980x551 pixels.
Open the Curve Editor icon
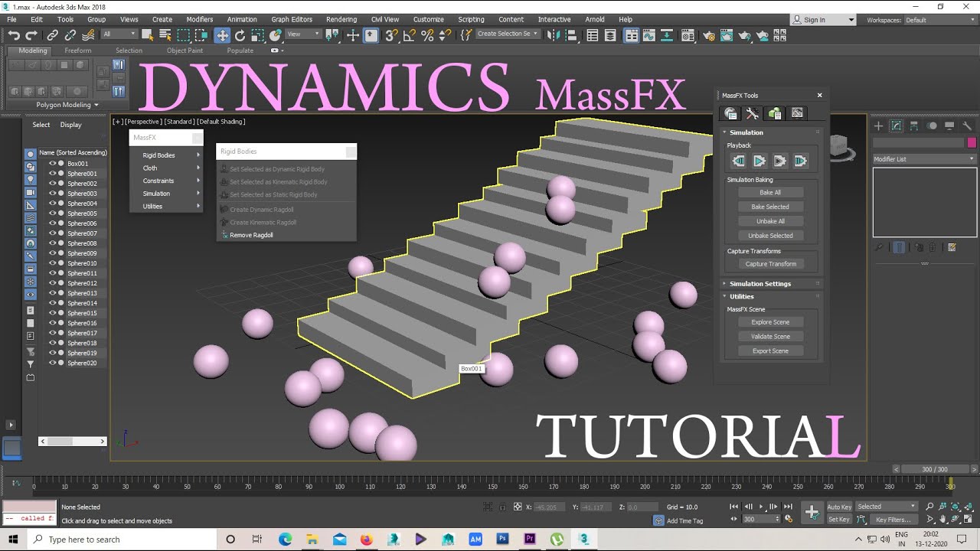click(649, 35)
